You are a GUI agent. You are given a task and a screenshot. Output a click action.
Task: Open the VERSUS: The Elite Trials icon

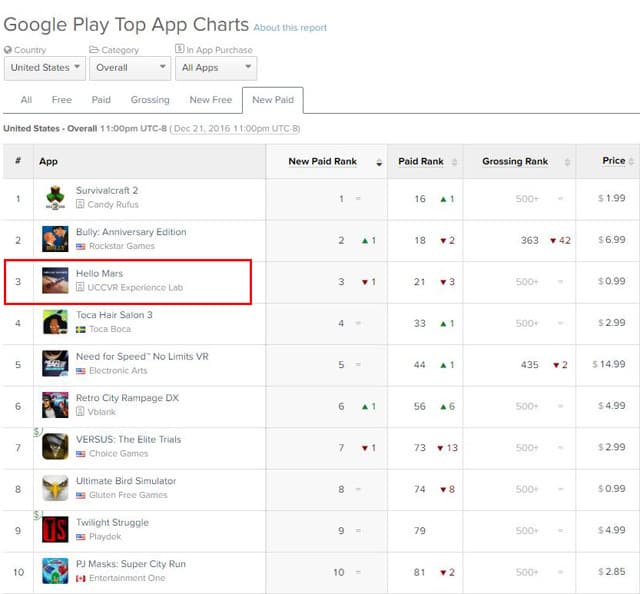(55, 447)
